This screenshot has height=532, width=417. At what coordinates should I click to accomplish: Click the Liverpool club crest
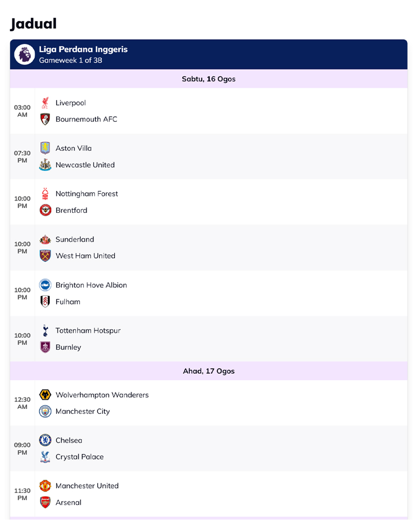click(45, 103)
